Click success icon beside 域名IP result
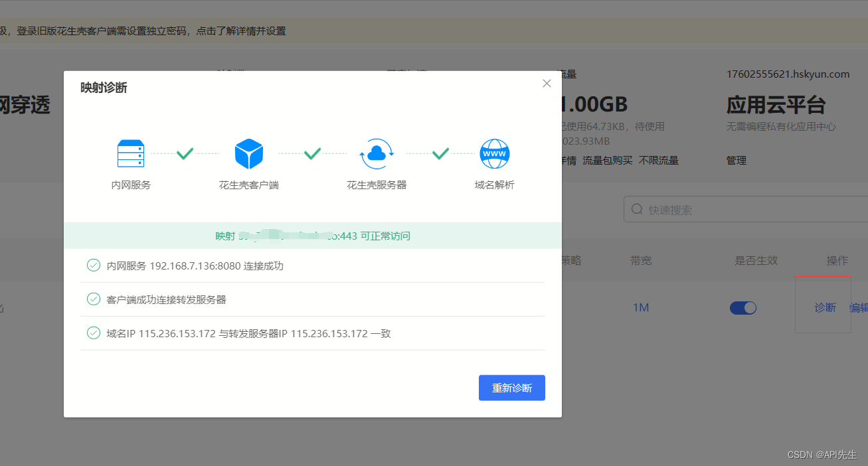Image resolution: width=868 pixels, height=466 pixels. pos(94,333)
